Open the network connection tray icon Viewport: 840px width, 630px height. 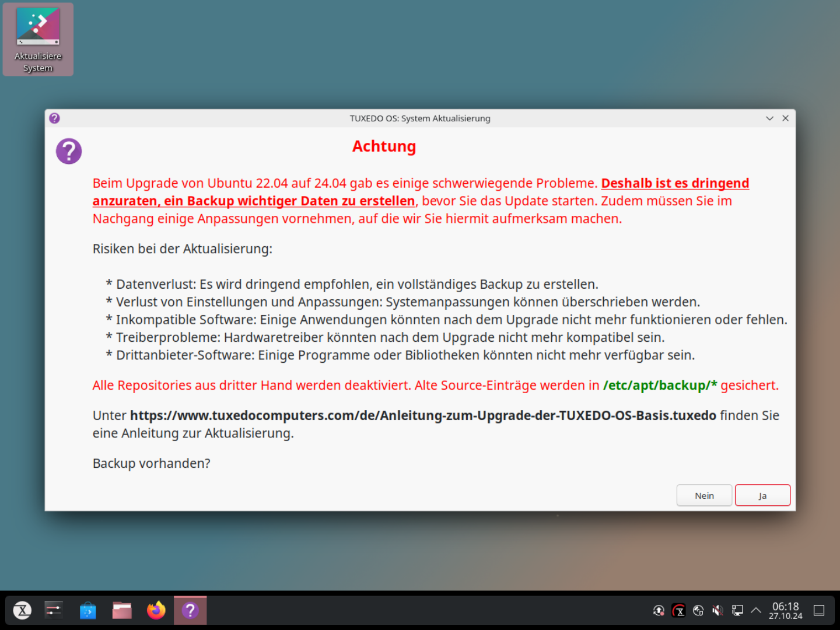[x=737, y=611]
